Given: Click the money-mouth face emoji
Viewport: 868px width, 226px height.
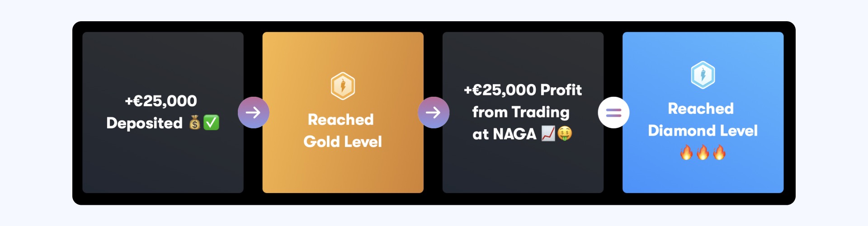Looking at the screenshot, I should 565,133.
